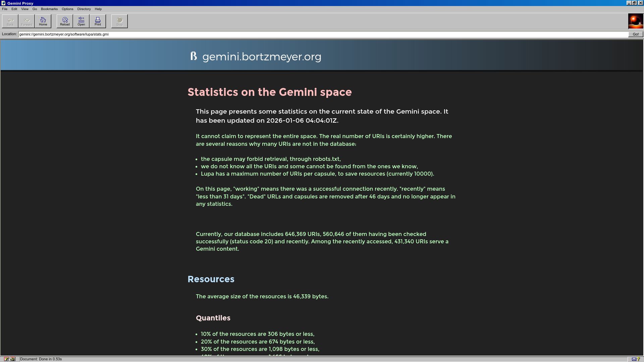Click the Stop loading button

pyautogui.click(x=119, y=21)
